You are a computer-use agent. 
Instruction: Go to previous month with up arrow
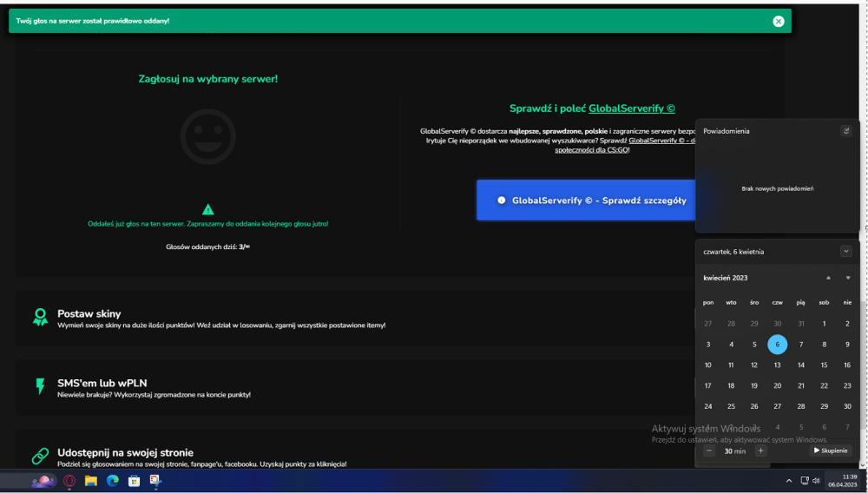[x=828, y=278]
